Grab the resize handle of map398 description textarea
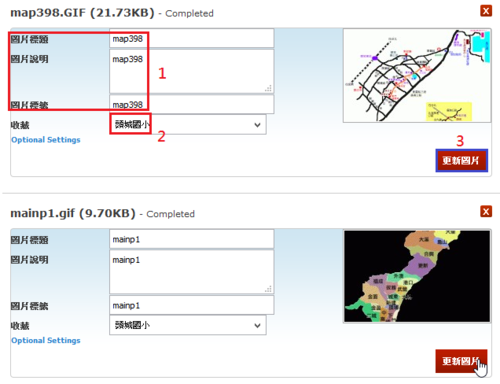500x384 pixels. [x=269, y=88]
